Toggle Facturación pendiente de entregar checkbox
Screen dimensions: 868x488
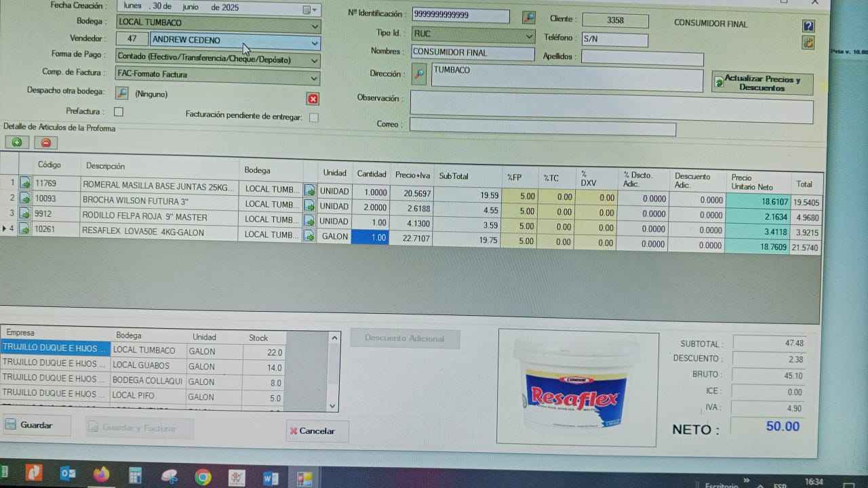tap(313, 117)
